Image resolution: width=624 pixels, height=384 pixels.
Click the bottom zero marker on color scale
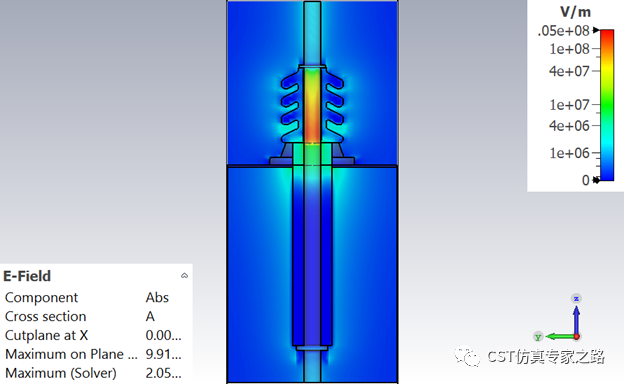(596, 180)
